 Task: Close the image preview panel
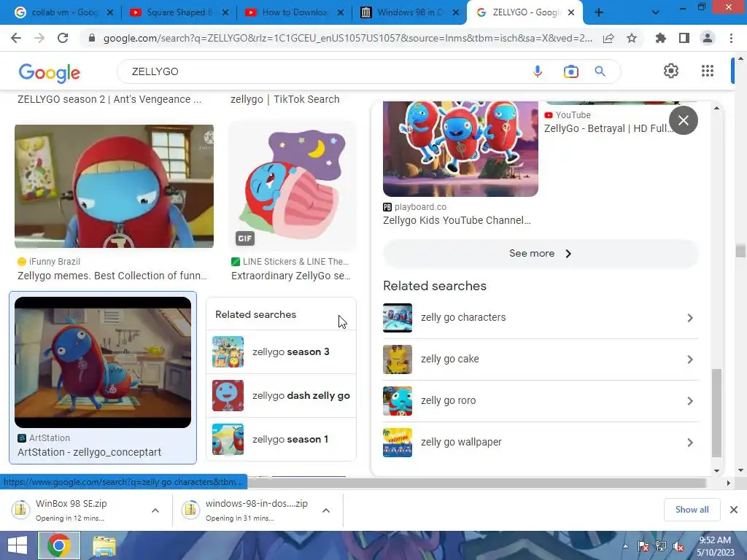[683, 120]
